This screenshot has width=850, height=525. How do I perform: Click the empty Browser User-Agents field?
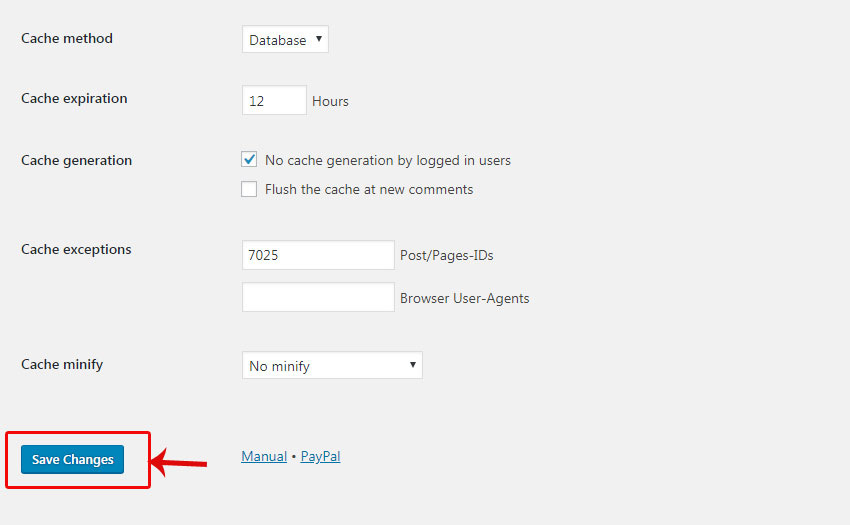click(318, 297)
